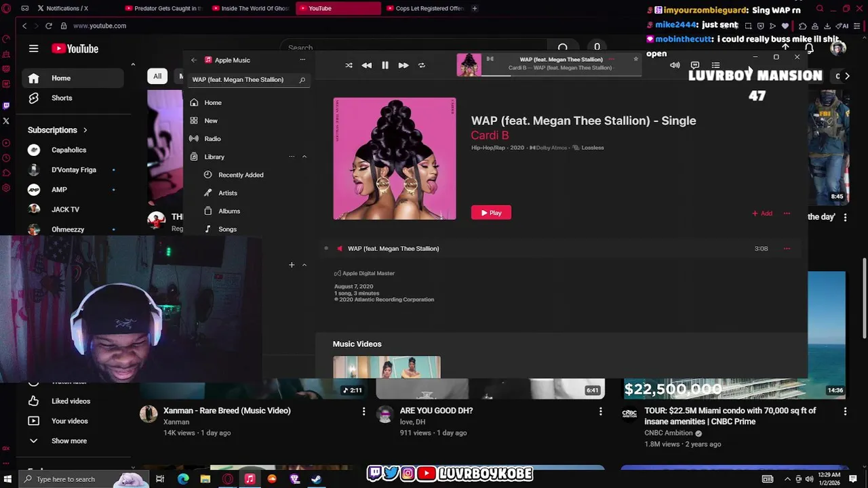Go to YouTube Home in sidebar
Viewport: 868px width, 488px height.
(x=73, y=78)
